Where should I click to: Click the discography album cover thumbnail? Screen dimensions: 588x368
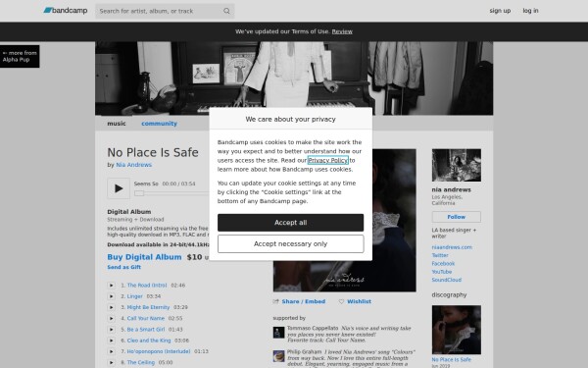click(x=457, y=330)
